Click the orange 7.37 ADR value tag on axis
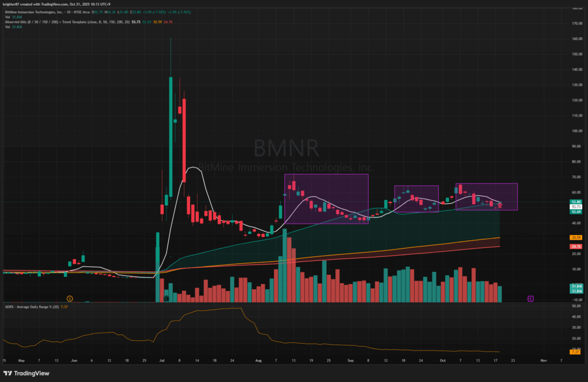This screenshot has height=382, width=588. tap(576, 352)
